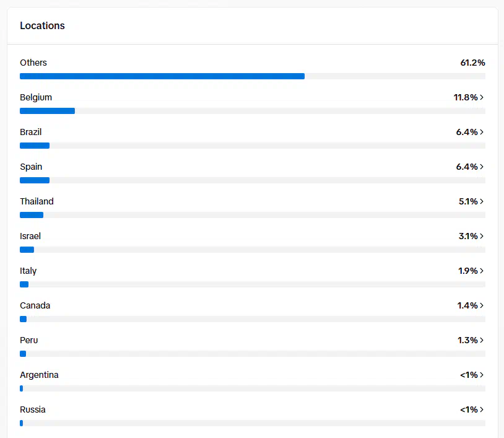Click the Others progress bar
Image resolution: width=504 pixels, height=438 pixels.
(252, 76)
